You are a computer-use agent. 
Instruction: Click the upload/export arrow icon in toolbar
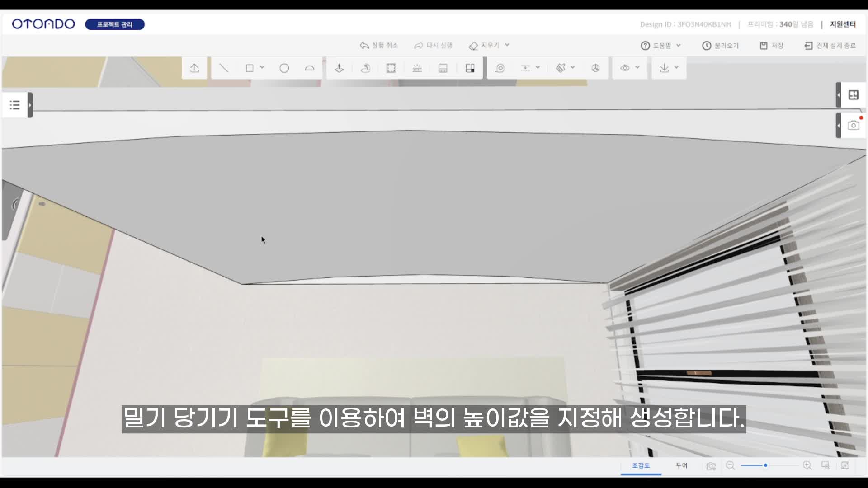click(x=194, y=68)
